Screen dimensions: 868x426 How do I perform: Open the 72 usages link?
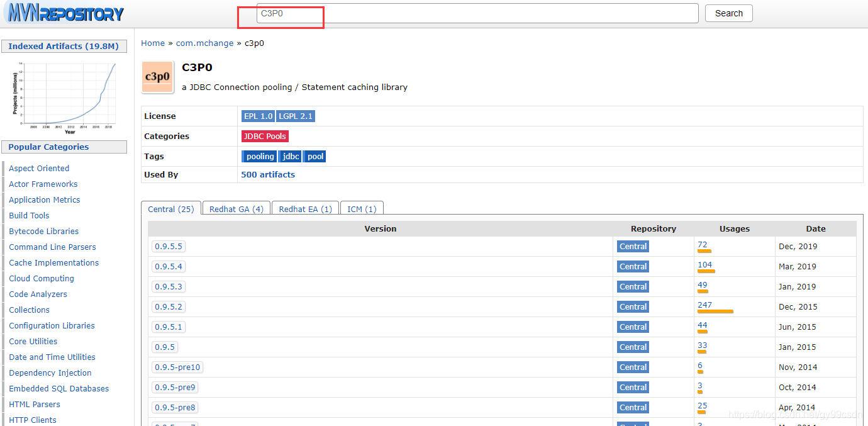[703, 244]
